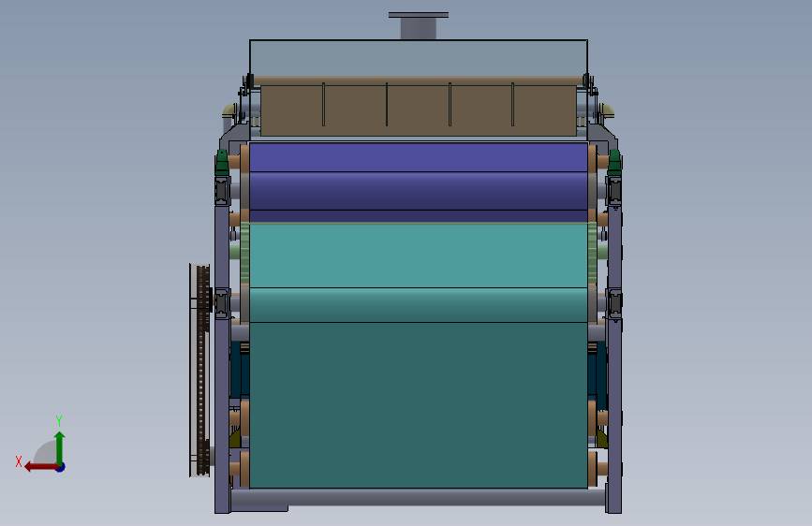Select the light teal middle roller
812x526 pixels.
419,256
